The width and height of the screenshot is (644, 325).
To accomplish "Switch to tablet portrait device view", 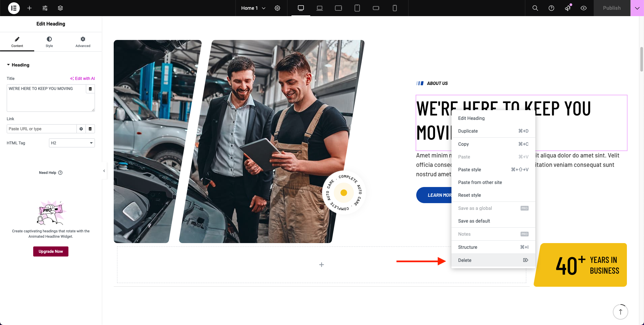I will tap(357, 8).
